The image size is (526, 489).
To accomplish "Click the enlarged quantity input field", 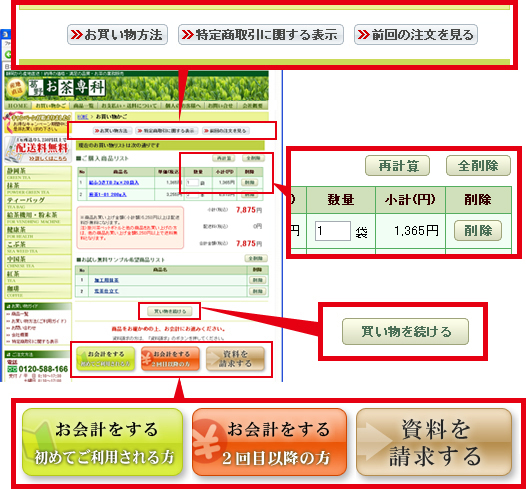I will 333,231.
